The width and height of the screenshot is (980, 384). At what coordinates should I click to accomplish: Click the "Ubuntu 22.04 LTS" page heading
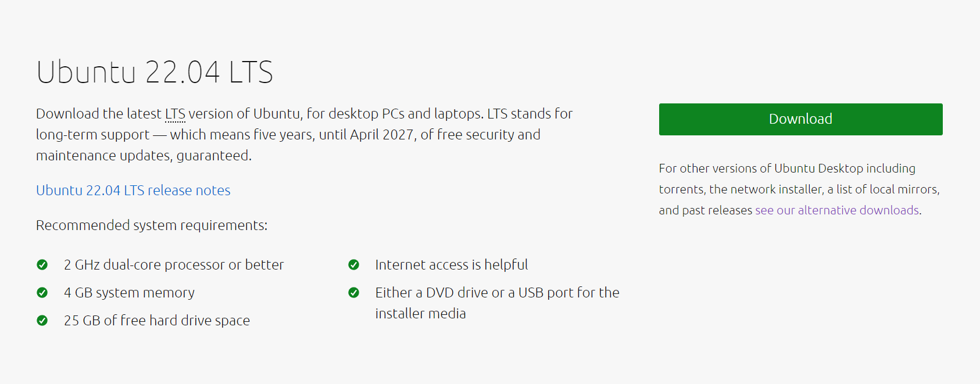coord(155,73)
